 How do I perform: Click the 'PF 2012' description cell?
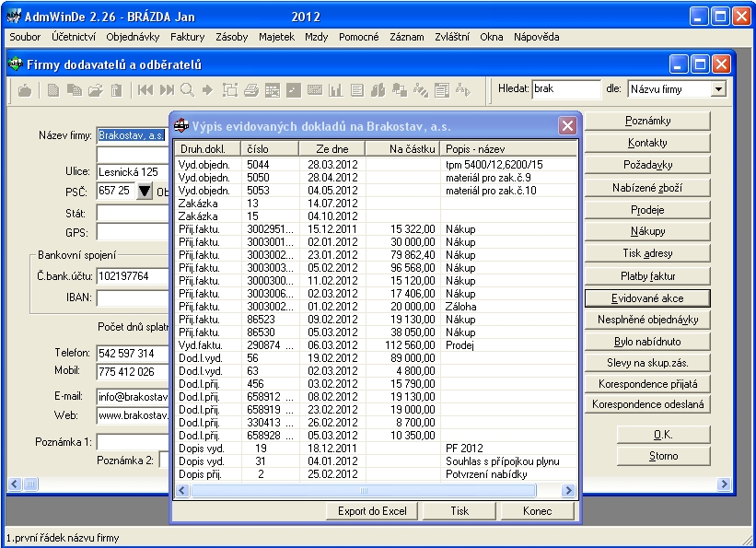click(x=464, y=449)
